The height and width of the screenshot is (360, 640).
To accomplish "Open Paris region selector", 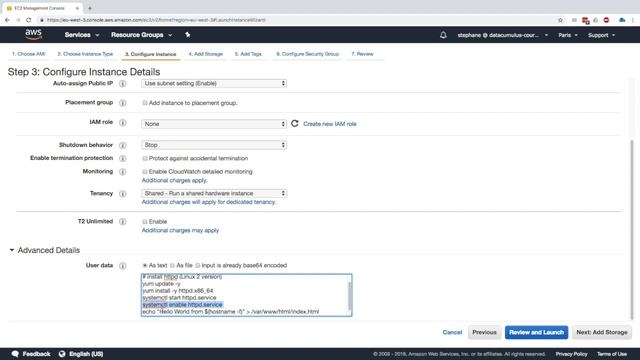I will tap(568, 35).
